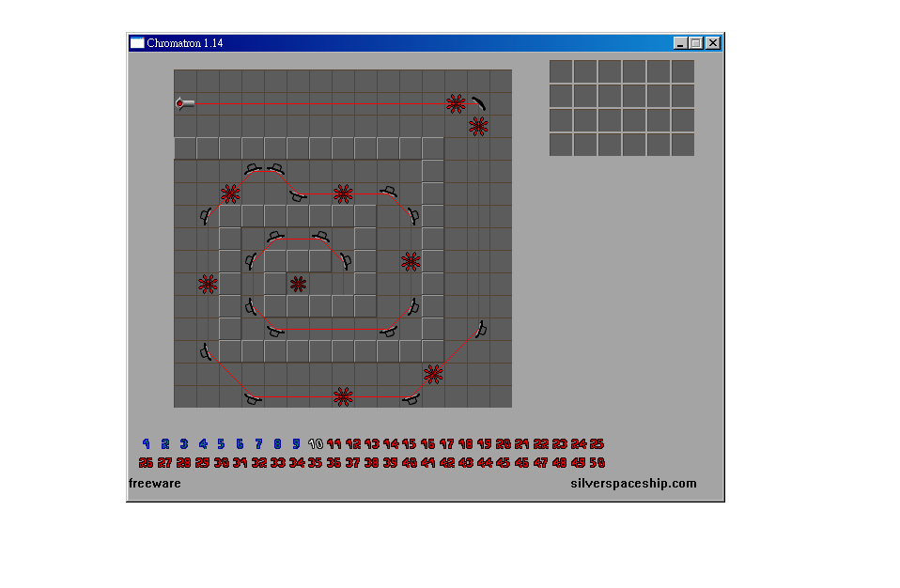Click the target star on the middle ring's right vertical beam
Viewport: 900px width, 588px height.
[411, 261]
